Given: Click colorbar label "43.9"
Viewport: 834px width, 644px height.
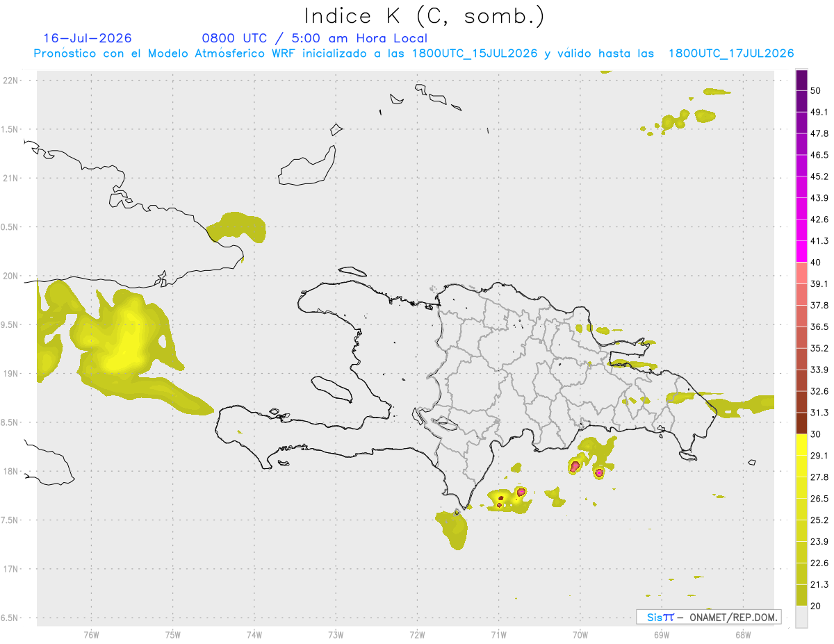Looking at the screenshot, I should pos(819,198).
